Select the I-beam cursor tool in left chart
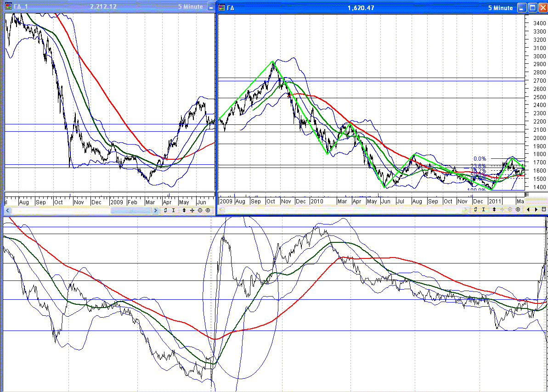The image size is (548, 392). pyautogui.click(x=174, y=210)
